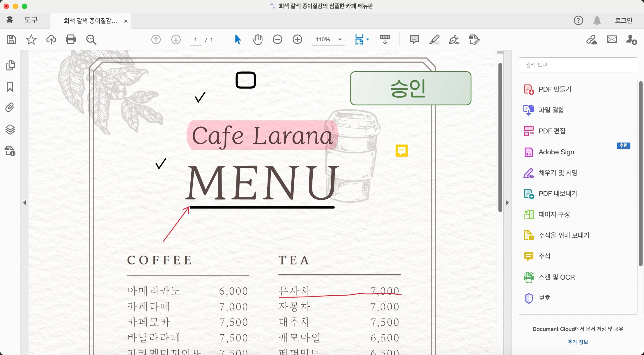This screenshot has width=644, height=355.
Task: Open PDF 만들기 tool
Action: coord(548,89)
